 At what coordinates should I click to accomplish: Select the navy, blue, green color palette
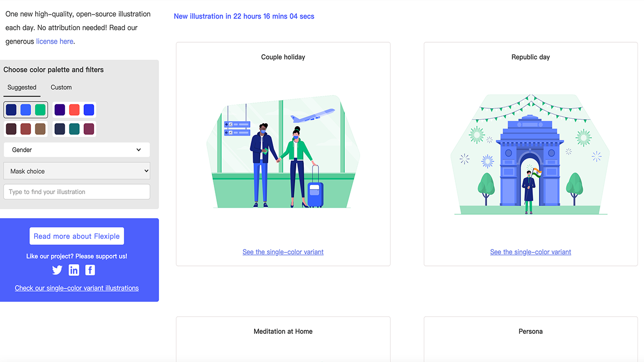26,110
